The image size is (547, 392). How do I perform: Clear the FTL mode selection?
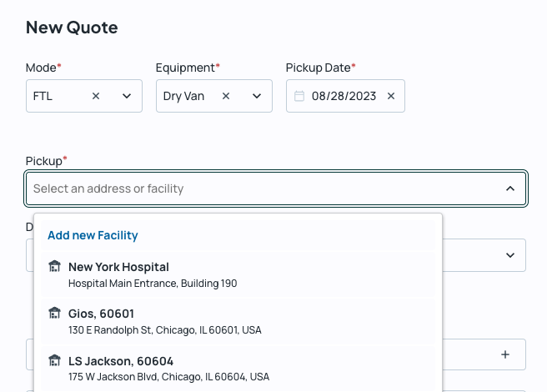point(96,96)
